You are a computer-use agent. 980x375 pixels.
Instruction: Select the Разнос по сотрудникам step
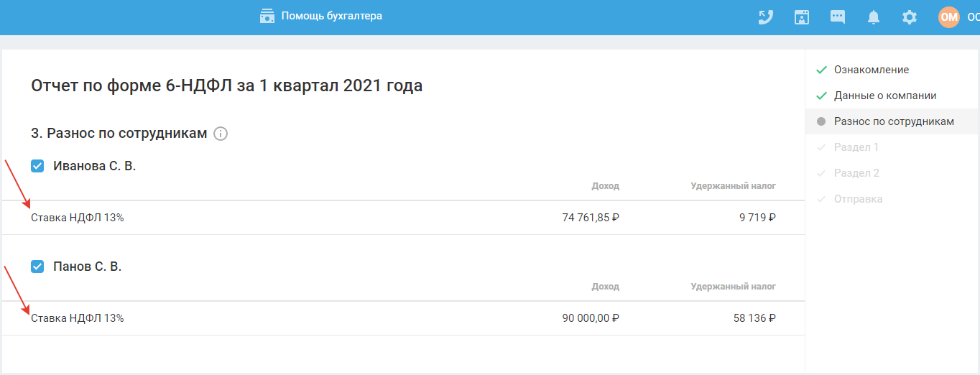tap(893, 121)
